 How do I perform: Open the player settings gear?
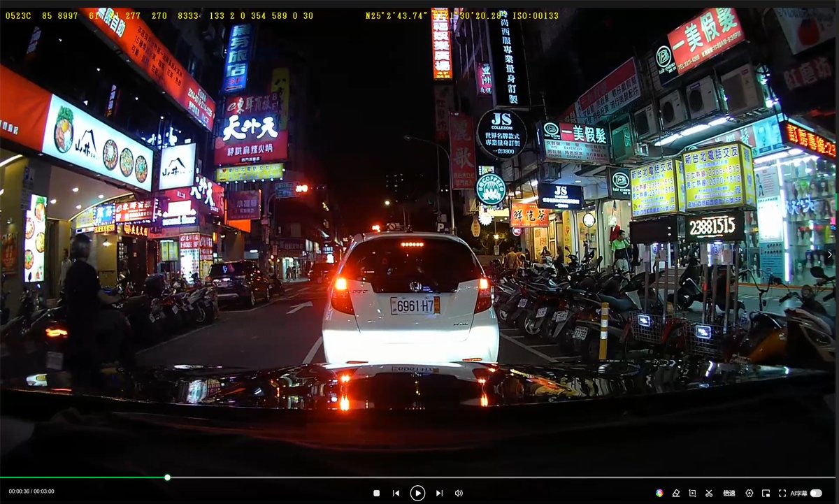click(x=750, y=493)
